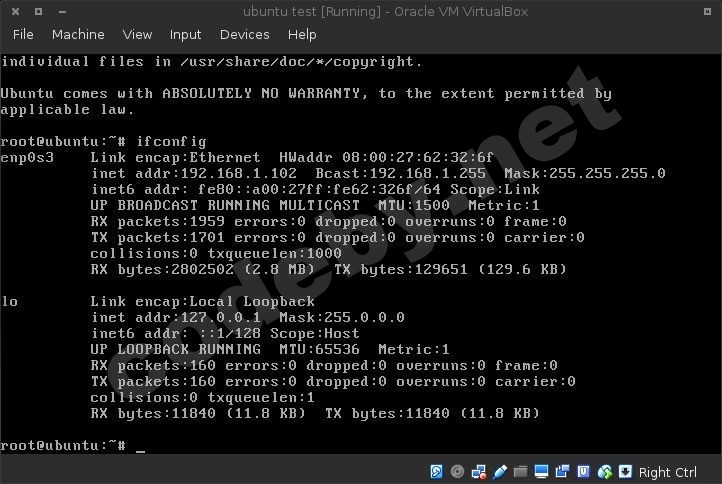
Task: Click 'TX packets:1701' text
Action: (x=157, y=238)
